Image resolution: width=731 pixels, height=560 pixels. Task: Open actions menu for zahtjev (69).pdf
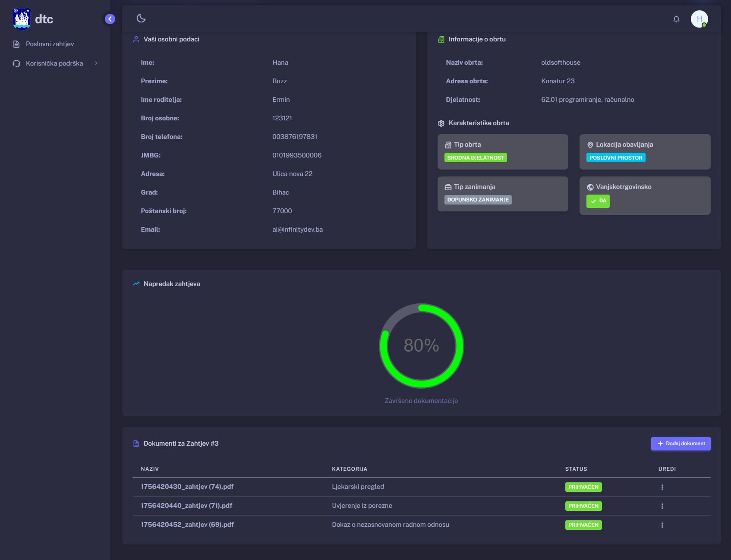[662, 525]
